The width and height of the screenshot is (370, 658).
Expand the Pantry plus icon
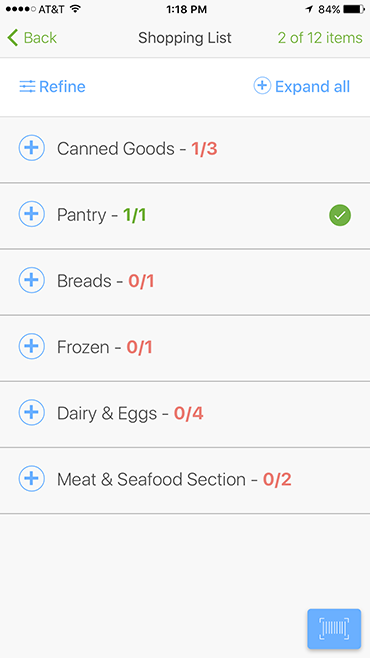[x=31, y=214]
